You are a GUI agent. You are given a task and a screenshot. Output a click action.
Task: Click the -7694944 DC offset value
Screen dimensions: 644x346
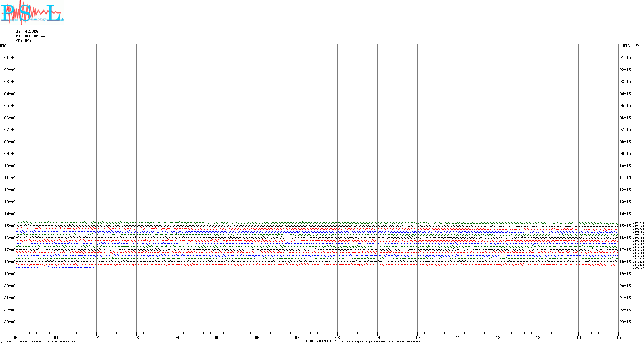tap(637, 223)
